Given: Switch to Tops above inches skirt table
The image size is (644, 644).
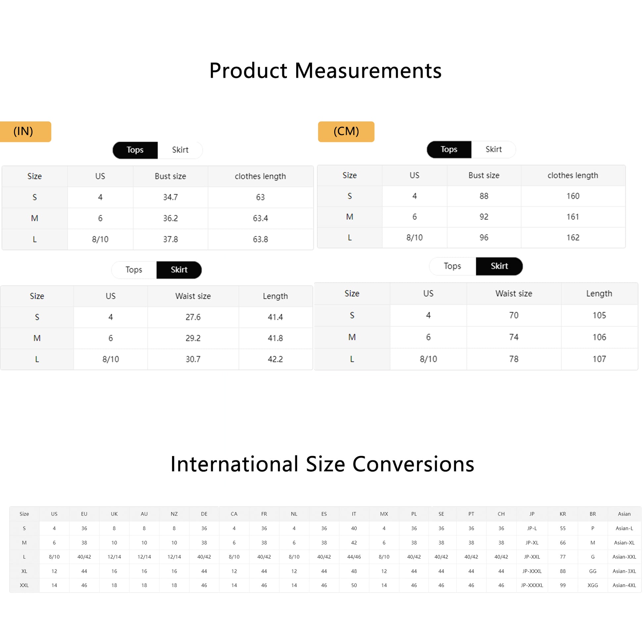Looking at the screenshot, I should [134, 270].
